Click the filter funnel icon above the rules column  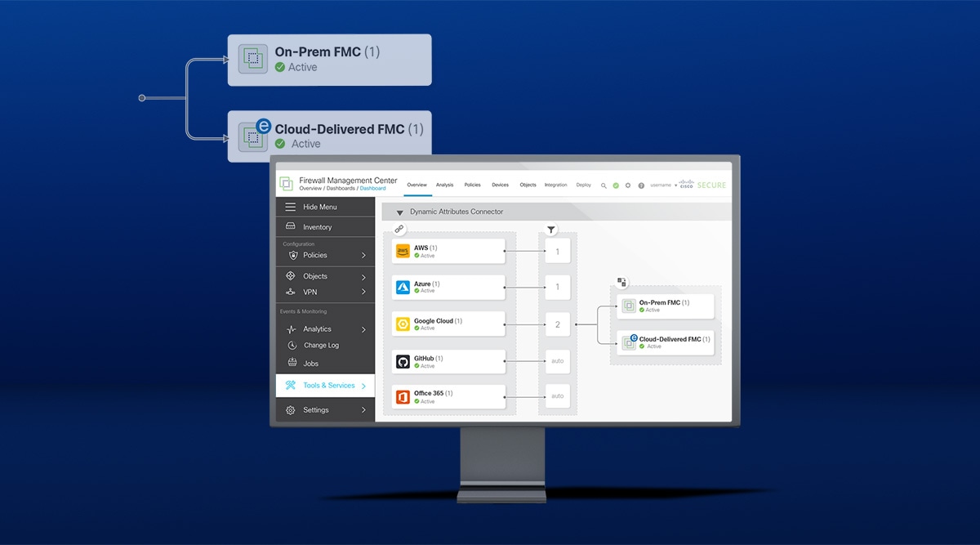click(x=551, y=230)
